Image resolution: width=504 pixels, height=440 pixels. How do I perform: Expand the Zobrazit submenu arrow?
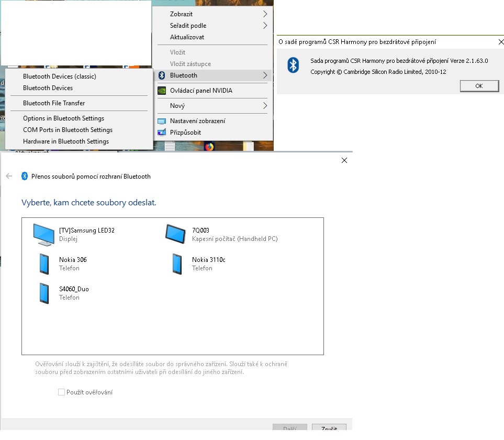(x=265, y=14)
